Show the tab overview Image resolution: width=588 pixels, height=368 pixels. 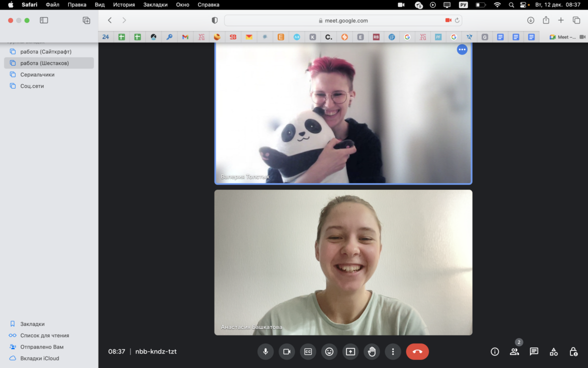point(576,20)
